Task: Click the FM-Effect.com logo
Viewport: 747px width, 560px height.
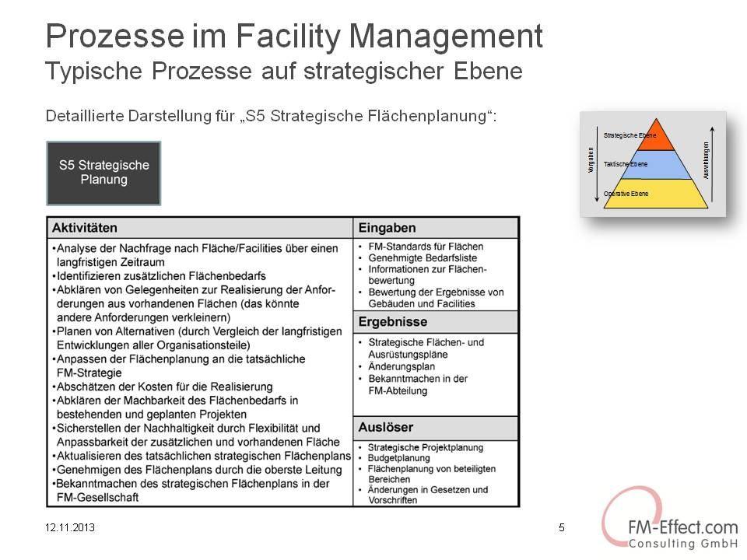Action: point(671,518)
